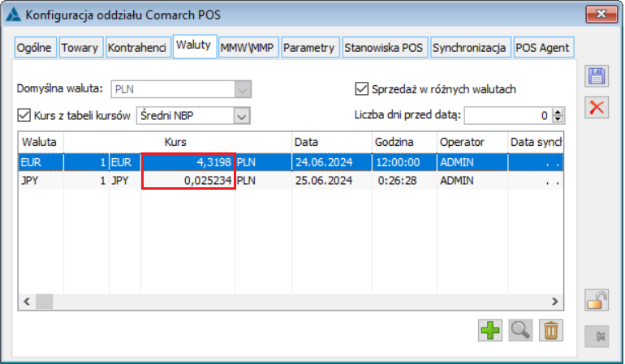Click the Operator column header
The image size is (625, 364).
(472, 142)
